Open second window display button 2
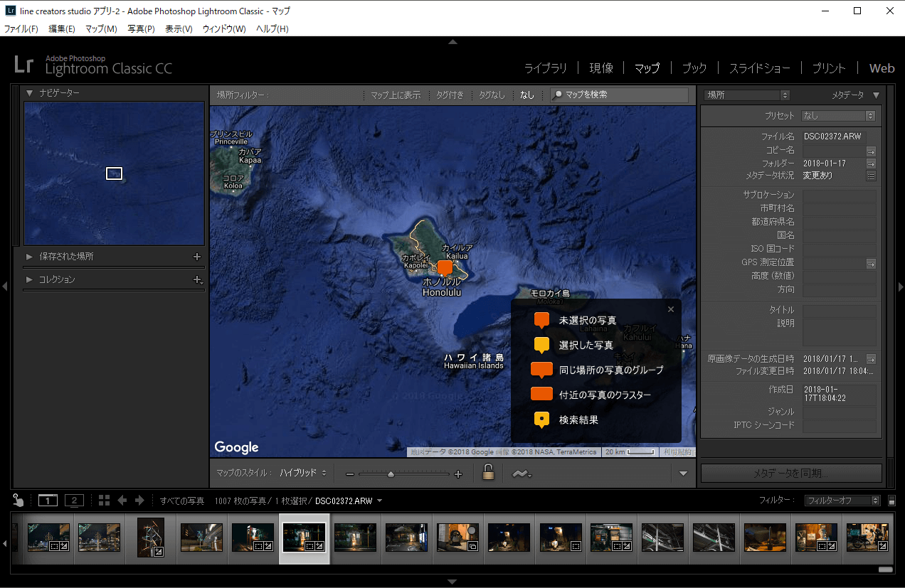 (x=74, y=501)
